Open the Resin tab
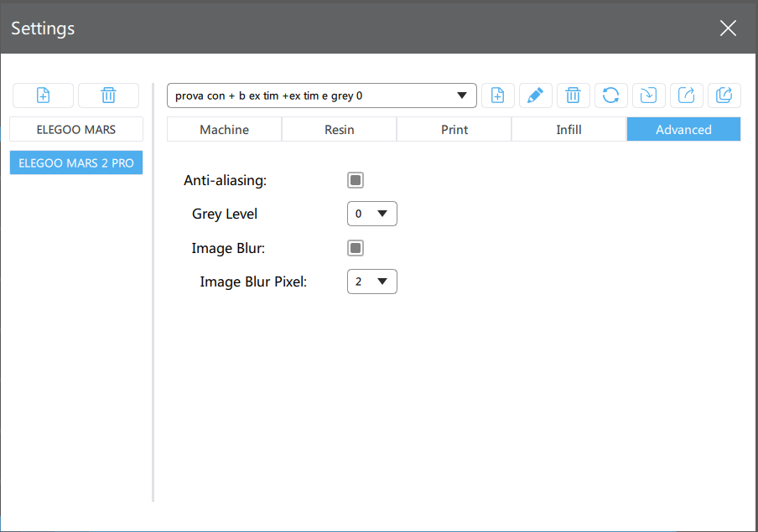Image resolution: width=758 pixels, height=532 pixels. [x=339, y=130]
